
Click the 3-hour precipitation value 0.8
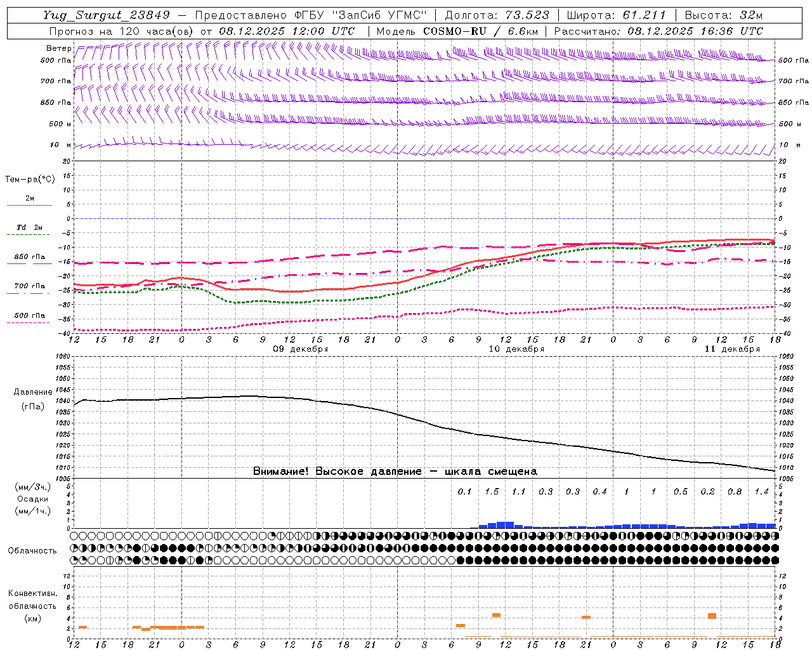pos(735,492)
